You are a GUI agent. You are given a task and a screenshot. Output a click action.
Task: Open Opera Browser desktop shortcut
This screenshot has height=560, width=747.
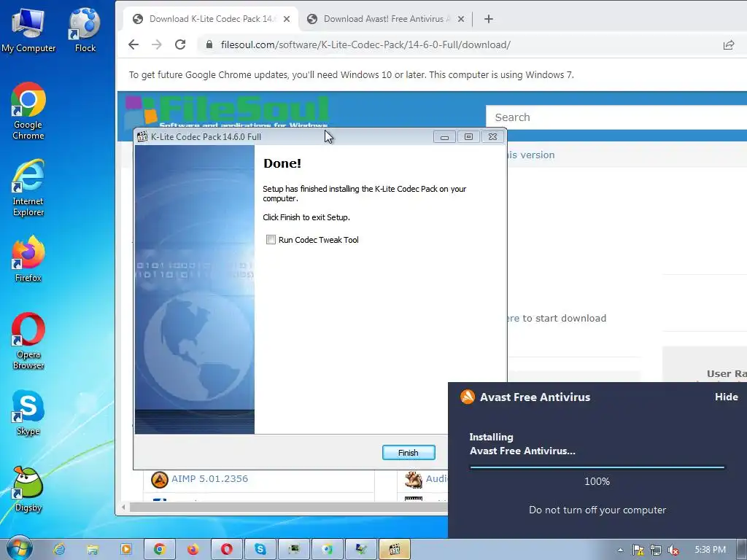pyautogui.click(x=28, y=341)
